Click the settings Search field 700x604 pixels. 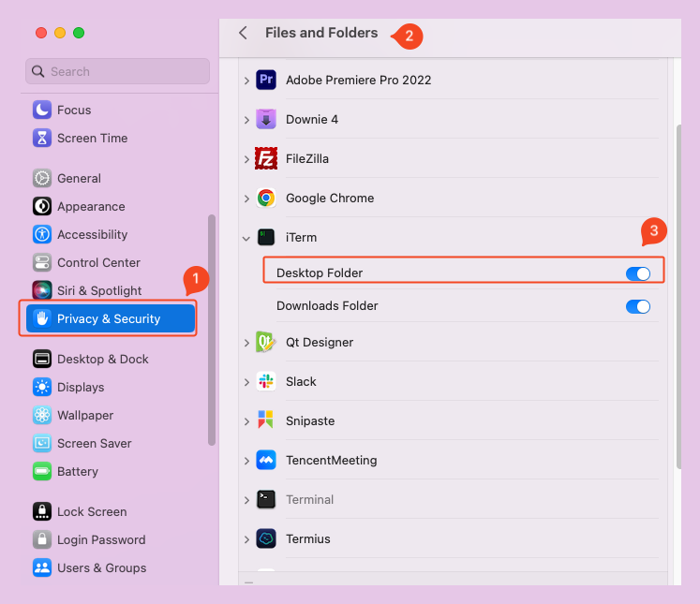[x=117, y=71]
